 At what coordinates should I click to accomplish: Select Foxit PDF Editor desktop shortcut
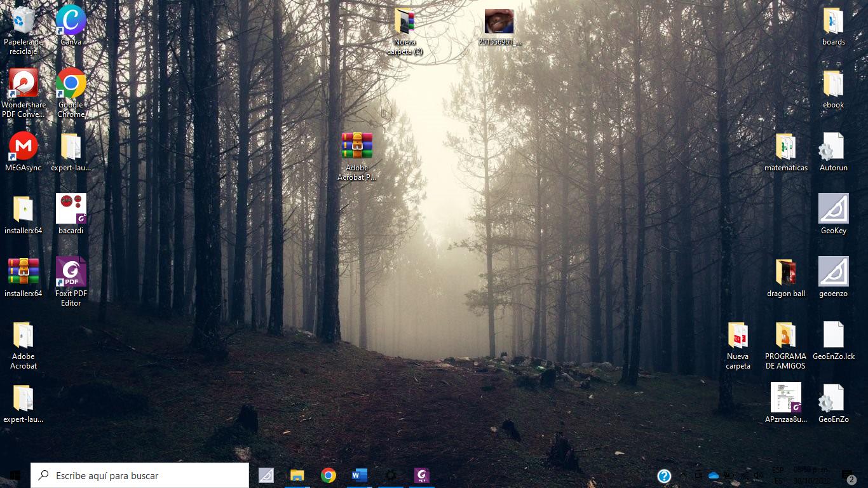(x=71, y=273)
